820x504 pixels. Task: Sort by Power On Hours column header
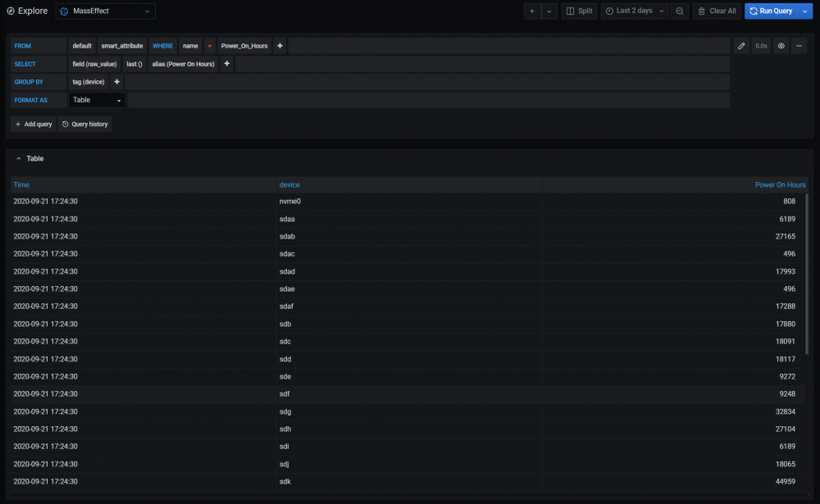point(780,185)
